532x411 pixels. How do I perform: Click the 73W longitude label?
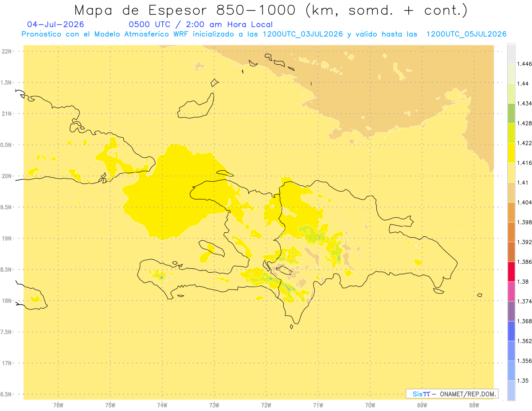(x=214, y=405)
